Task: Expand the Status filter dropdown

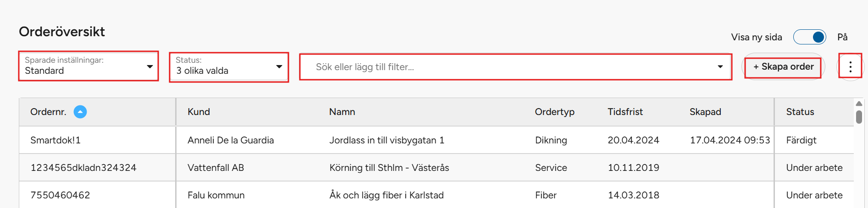Action: (229, 67)
